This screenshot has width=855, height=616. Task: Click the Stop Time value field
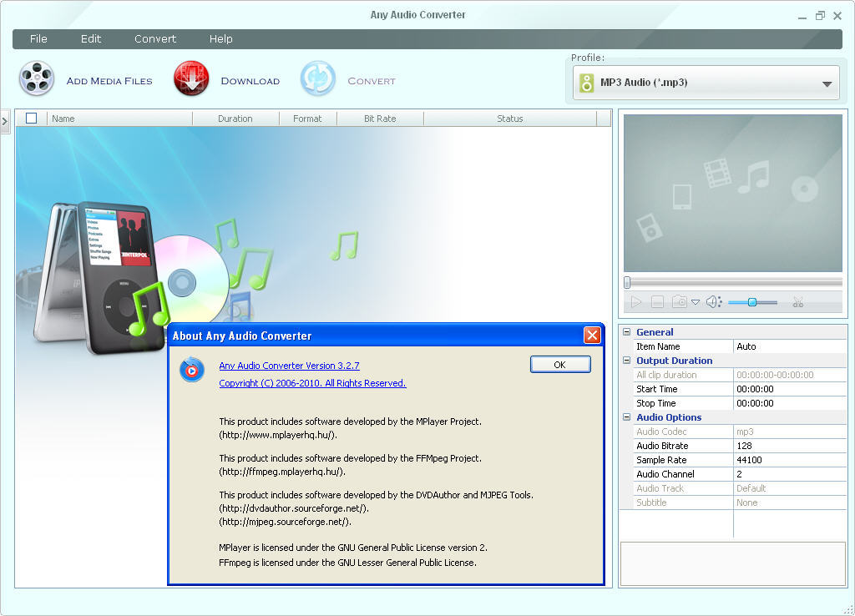coord(790,403)
